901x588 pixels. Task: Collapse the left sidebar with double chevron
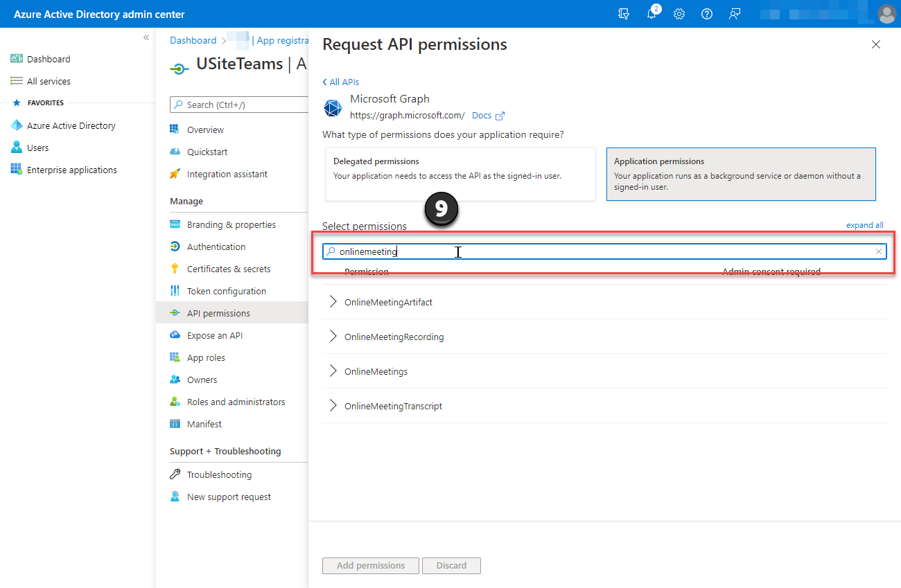point(146,37)
